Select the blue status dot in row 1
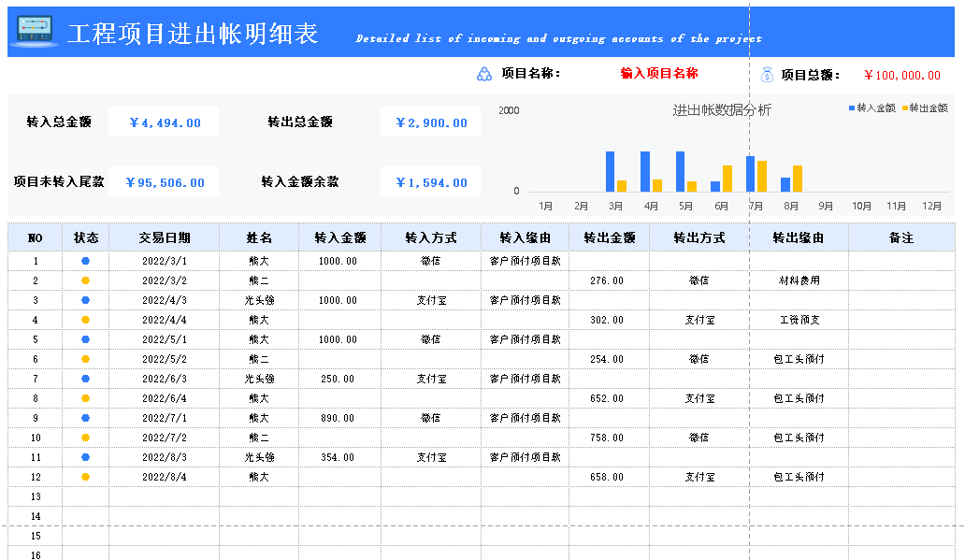 pyautogui.click(x=85, y=261)
